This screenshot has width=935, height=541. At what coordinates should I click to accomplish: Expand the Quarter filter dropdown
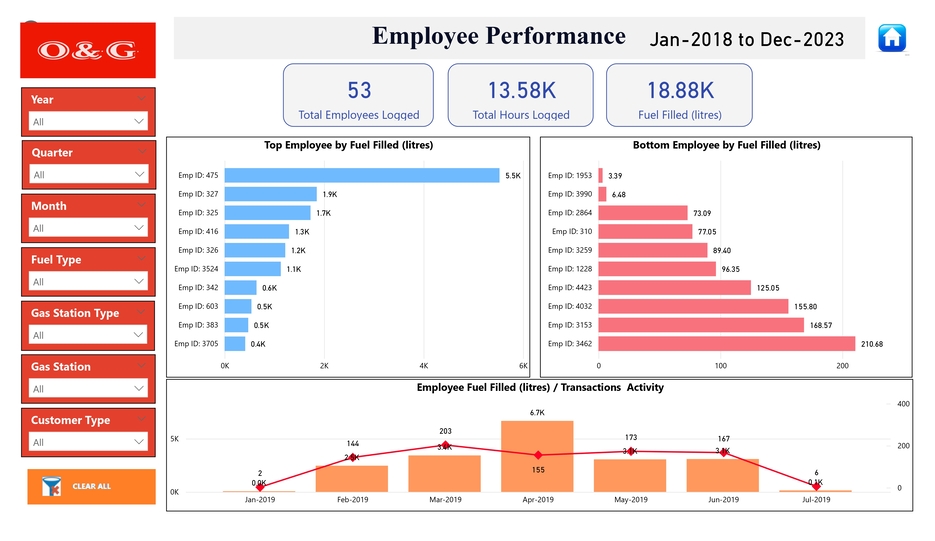click(x=88, y=175)
